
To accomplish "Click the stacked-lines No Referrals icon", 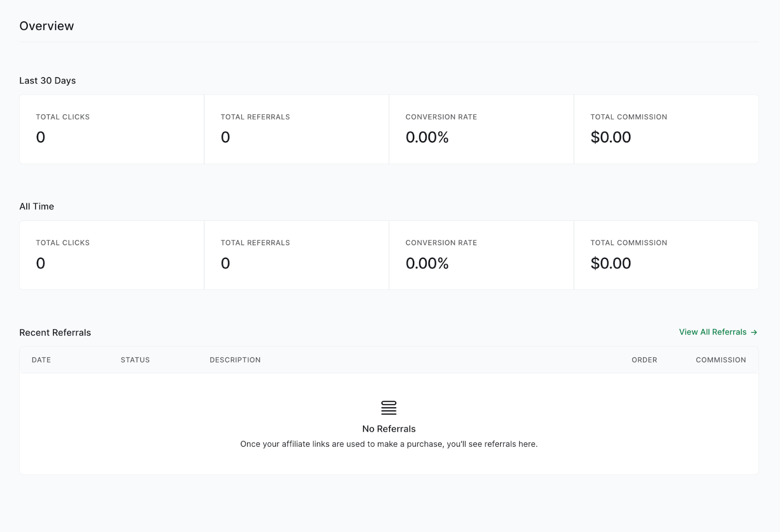I will click(389, 408).
